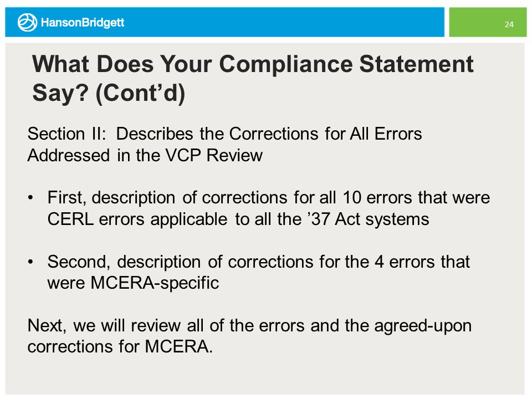532x399 pixels.
Task: Select the "were MCERA-specific" line
Action: click(x=134, y=283)
